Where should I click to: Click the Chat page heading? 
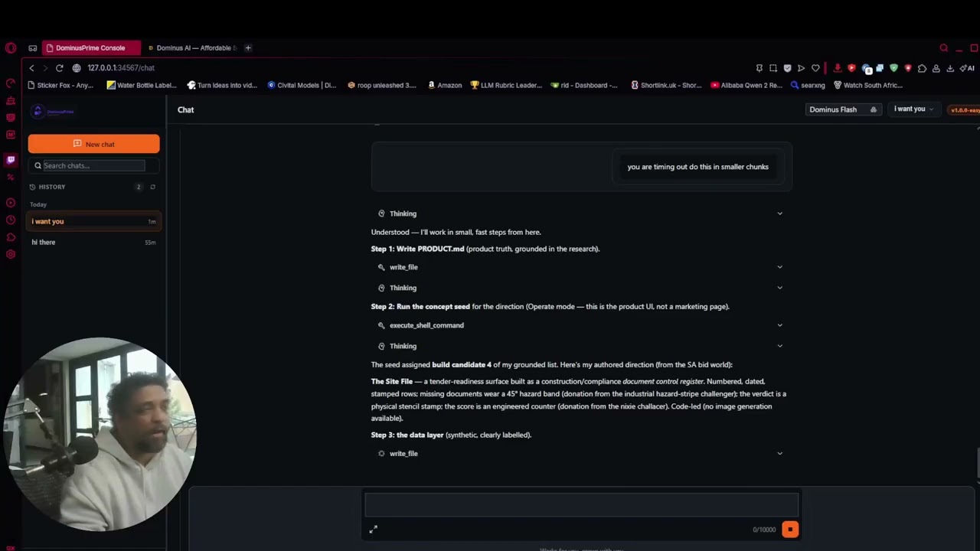(x=186, y=110)
